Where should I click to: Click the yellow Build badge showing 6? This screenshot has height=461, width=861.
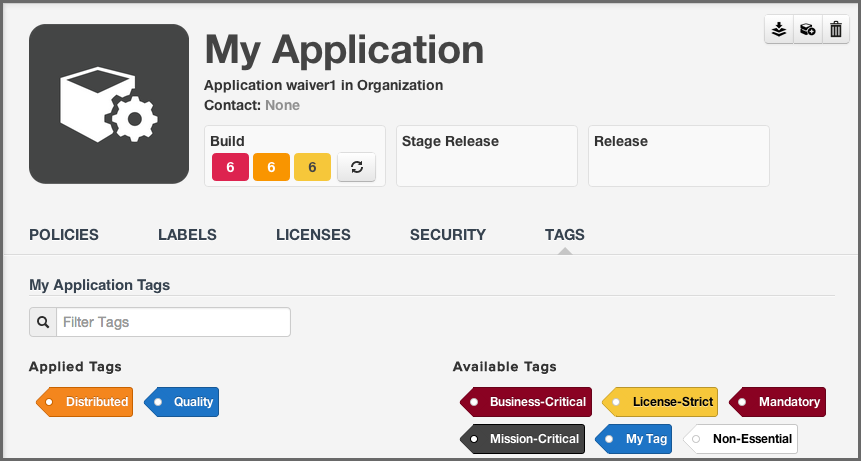pos(312,167)
